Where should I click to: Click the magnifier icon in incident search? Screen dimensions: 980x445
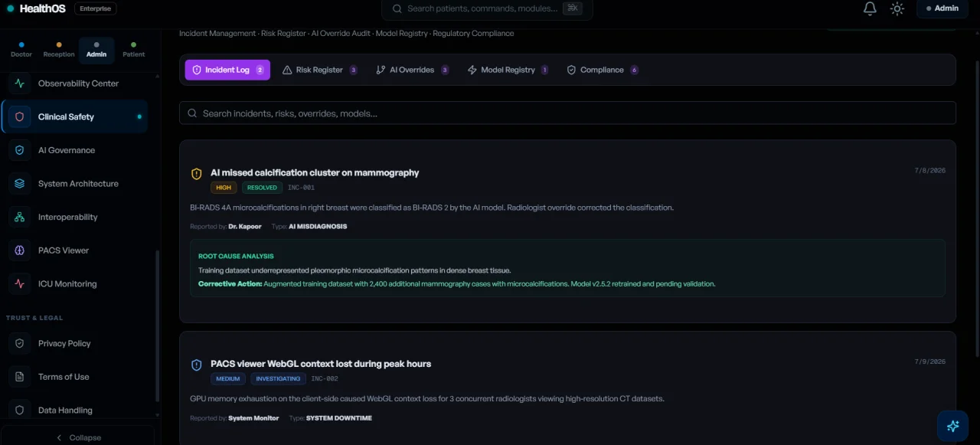[x=192, y=113]
